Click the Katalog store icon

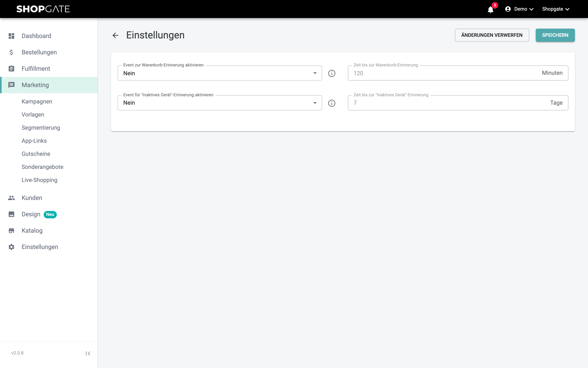click(11, 230)
